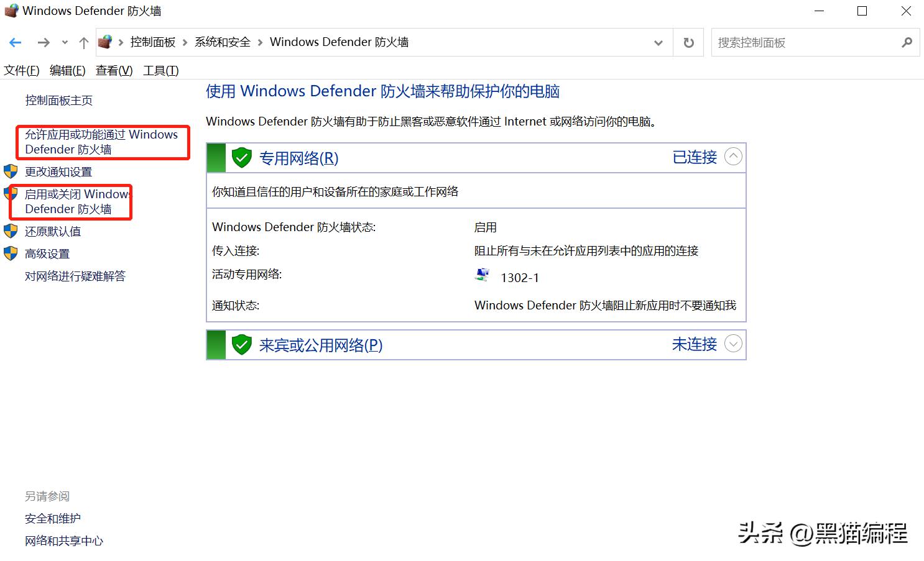Viewport: 924px width, 561px height.
Task: Open the 工具 menu
Action: (x=160, y=70)
